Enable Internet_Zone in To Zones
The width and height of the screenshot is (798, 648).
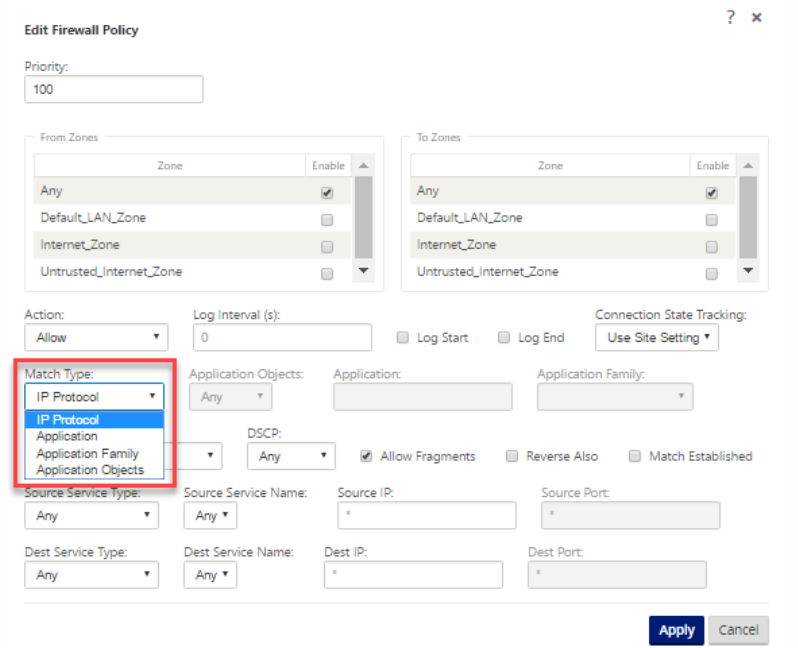[x=711, y=246]
